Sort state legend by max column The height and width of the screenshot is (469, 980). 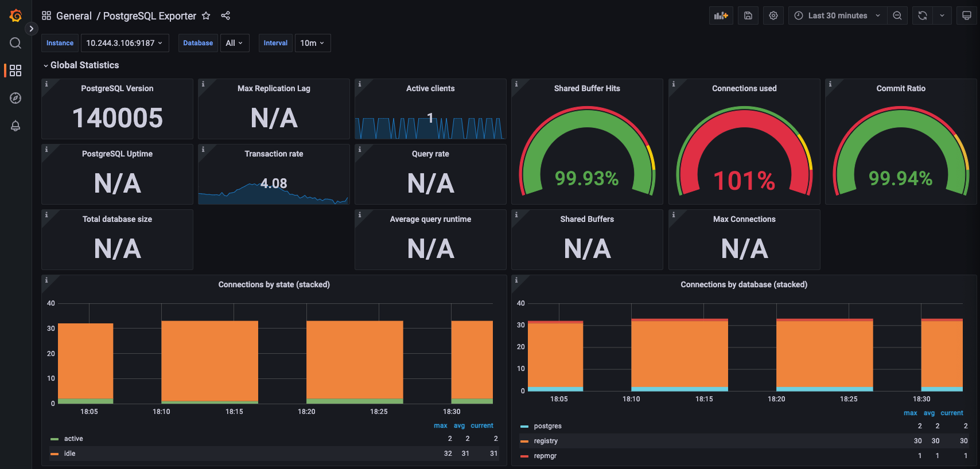pyautogui.click(x=441, y=425)
